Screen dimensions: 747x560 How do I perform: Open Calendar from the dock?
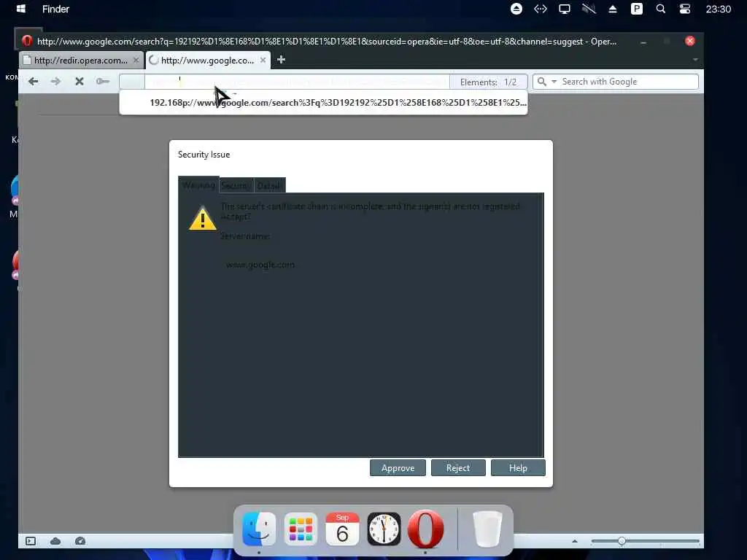coord(342,529)
